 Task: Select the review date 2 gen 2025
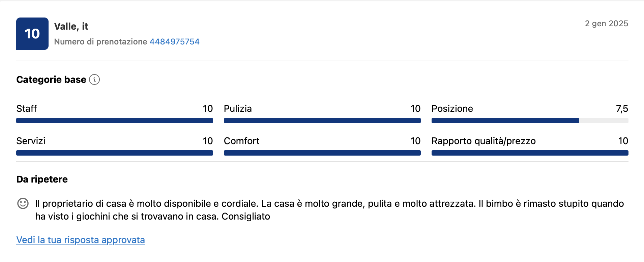[x=606, y=24]
